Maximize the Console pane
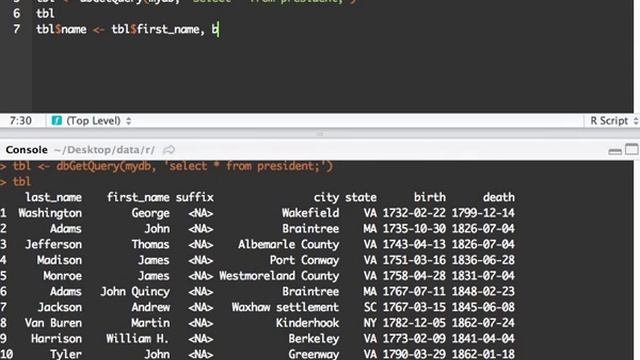The image size is (640, 360). tap(631, 150)
